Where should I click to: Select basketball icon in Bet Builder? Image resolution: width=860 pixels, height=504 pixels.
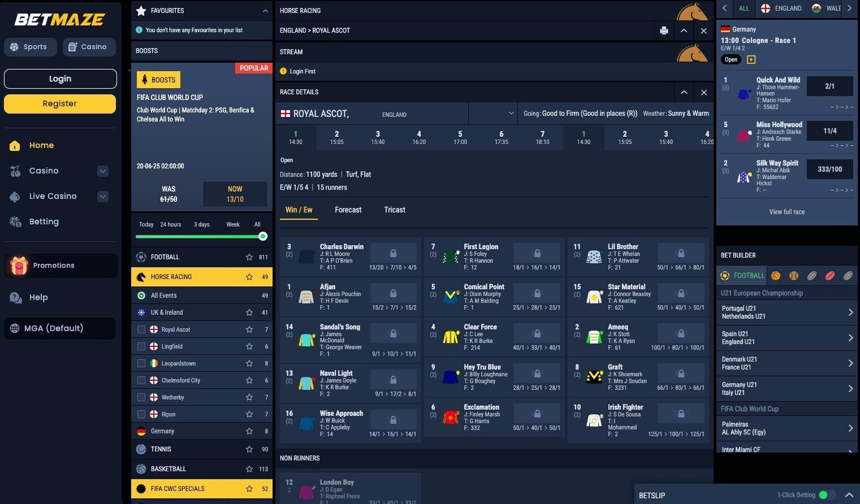pos(776,276)
